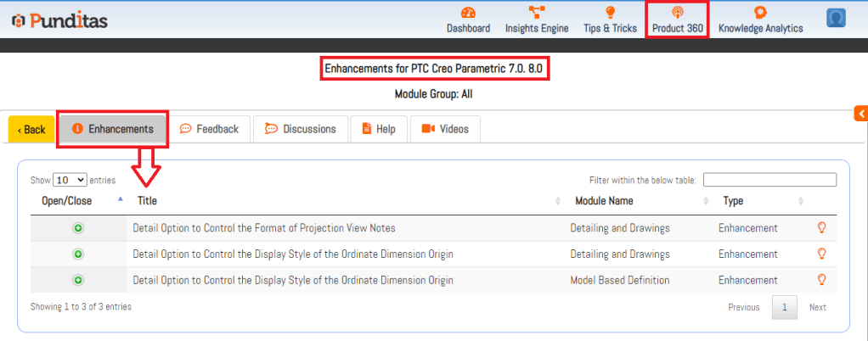This screenshot has width=868, height=341.
Task: Sort table by Module Name column
Action: (x=604, y=201)
